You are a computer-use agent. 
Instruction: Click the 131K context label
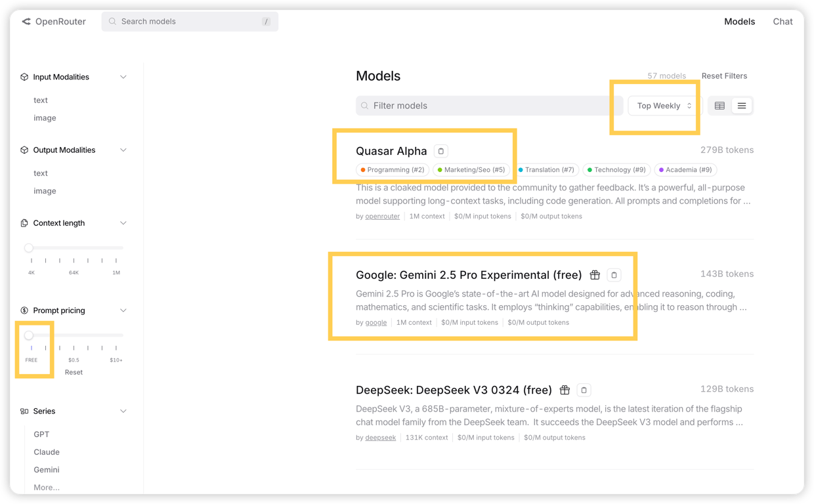click(427, 438)
